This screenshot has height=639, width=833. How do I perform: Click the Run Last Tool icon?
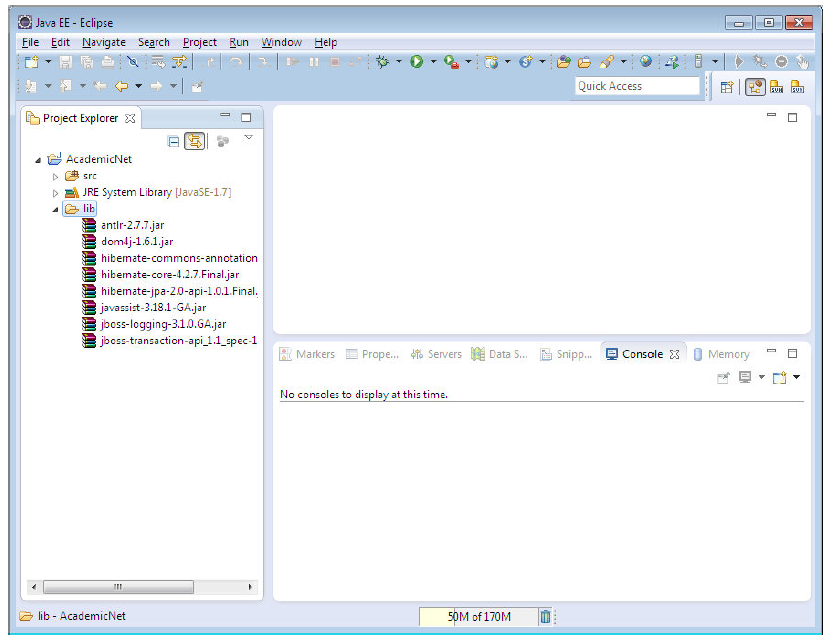[451, 62]
